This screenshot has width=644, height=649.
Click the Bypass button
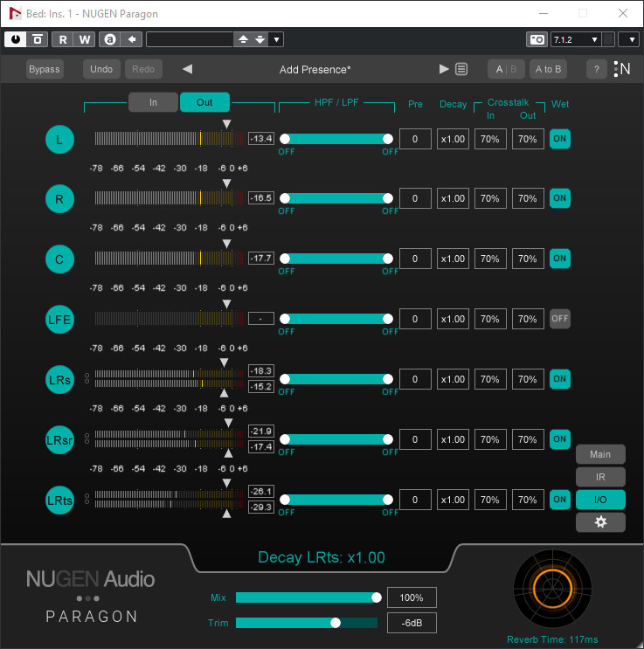[45, 69]
